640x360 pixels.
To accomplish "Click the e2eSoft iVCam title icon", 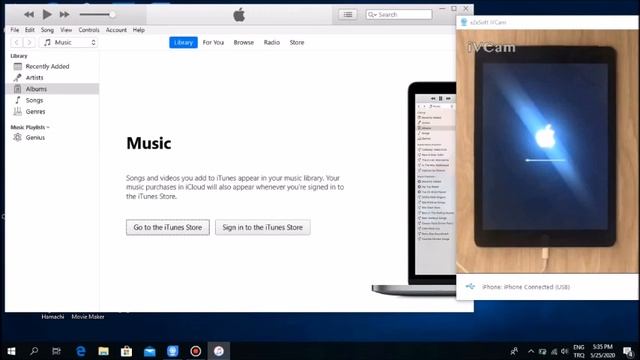I will [464, 22].
